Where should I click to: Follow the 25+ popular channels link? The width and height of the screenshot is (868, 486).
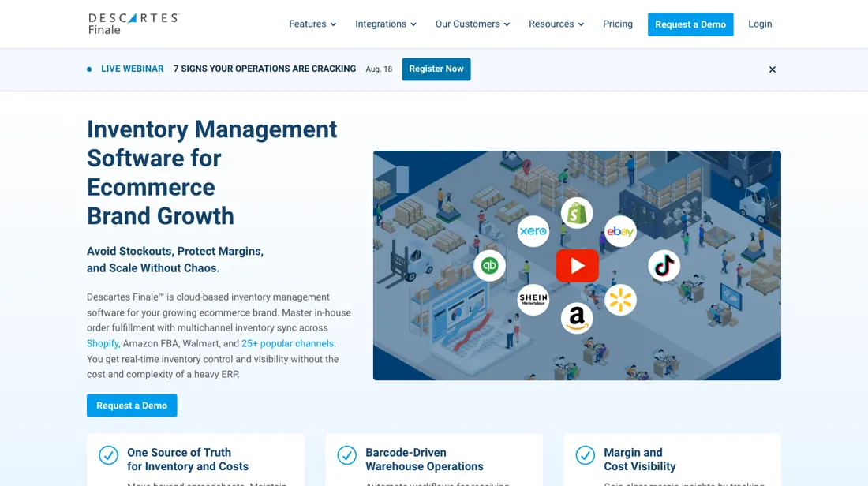[287, 343]
